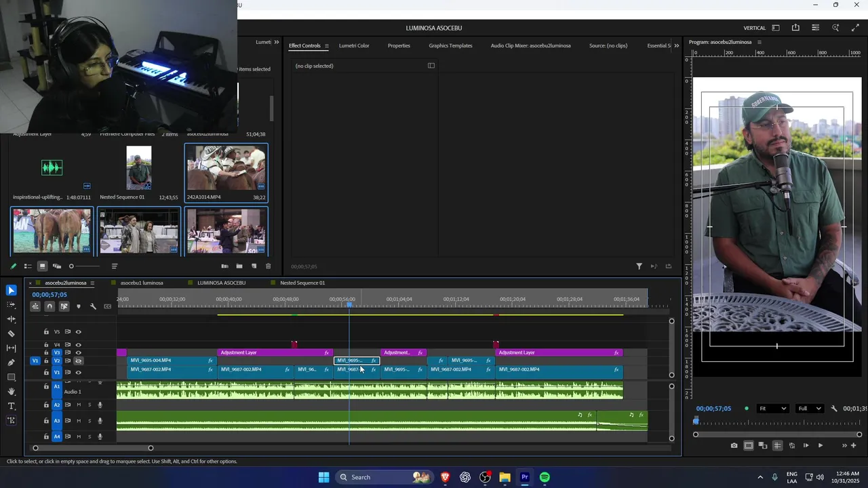Expand Program monitor transport overflow chevrons

(x=844, y=445)
